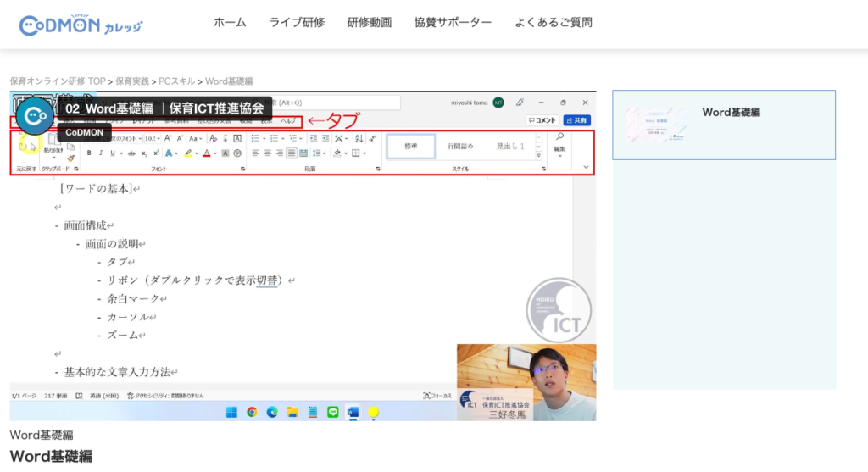Click the Word基礎編 breadcrumb
This screenshot has height=472, width=868.
[x=229, y=81]
